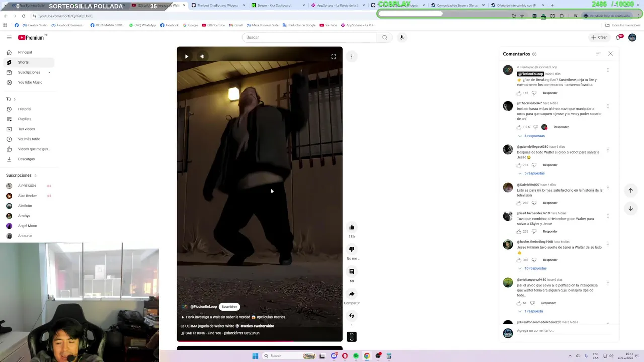Viewport: 644px width, 362px height.
Task: Expand the Suscripciones heading chevron
Action: [x=35, y=175]
